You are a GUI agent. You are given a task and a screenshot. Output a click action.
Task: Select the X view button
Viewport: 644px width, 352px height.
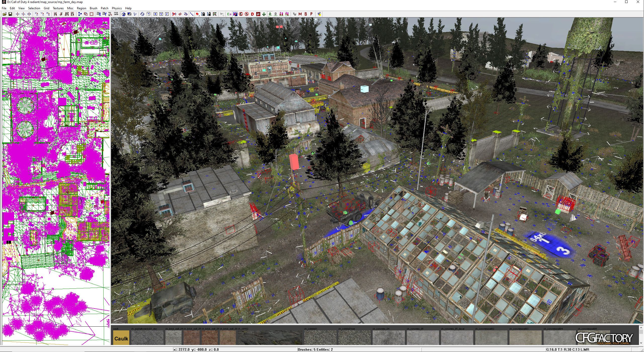[155, 14]
